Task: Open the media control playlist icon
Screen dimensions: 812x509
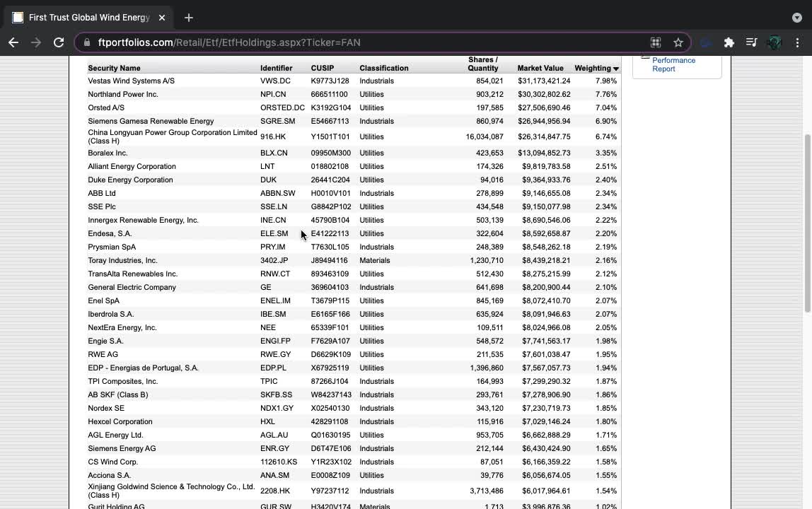Action: [x=751, y=42]
